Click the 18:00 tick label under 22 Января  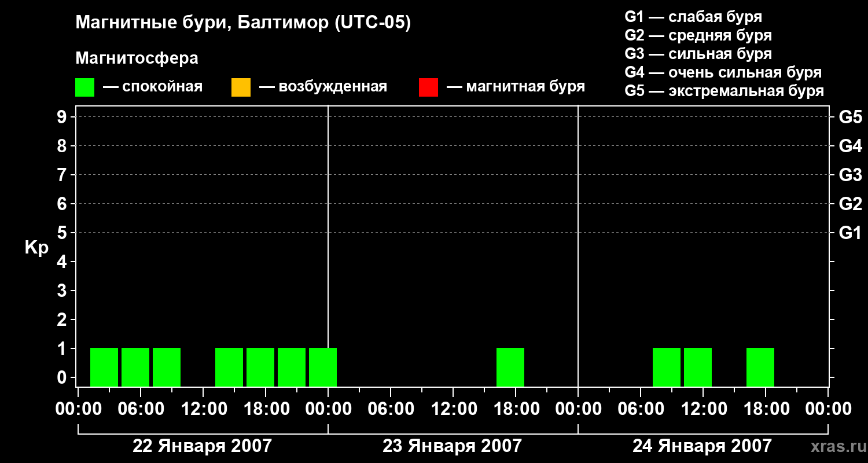[x=266, y=409]
